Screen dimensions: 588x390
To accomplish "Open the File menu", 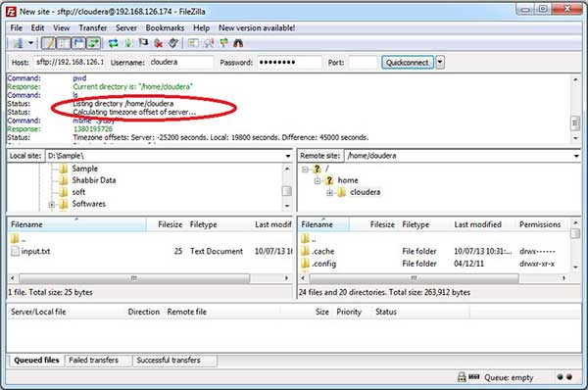I will click(16, 28).
